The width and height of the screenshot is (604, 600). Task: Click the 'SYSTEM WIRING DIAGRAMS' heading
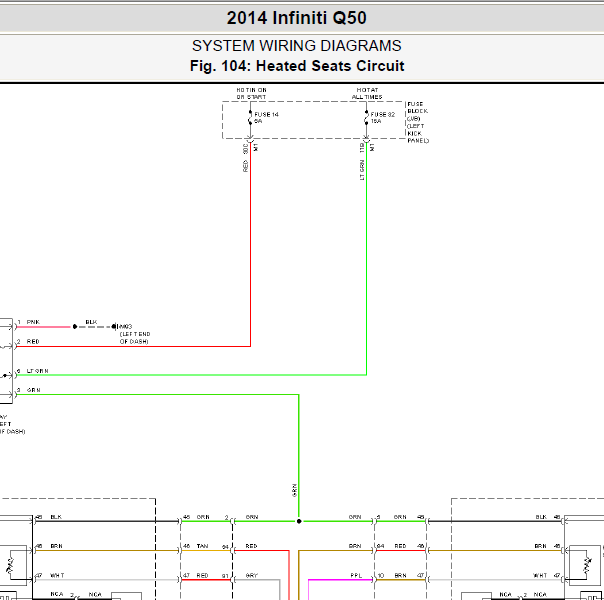pyautogui.click(x=297, y=46)
